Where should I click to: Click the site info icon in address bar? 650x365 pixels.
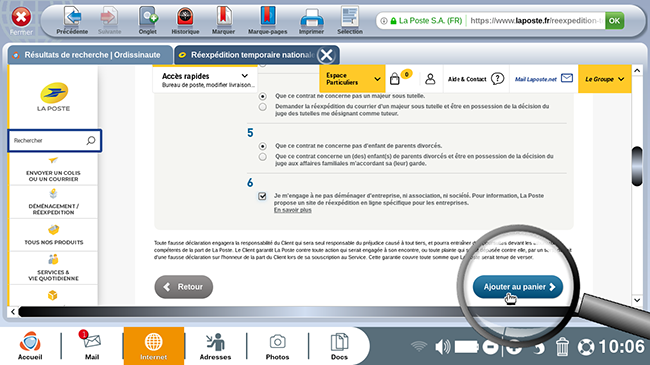click(x=384, y=21)
